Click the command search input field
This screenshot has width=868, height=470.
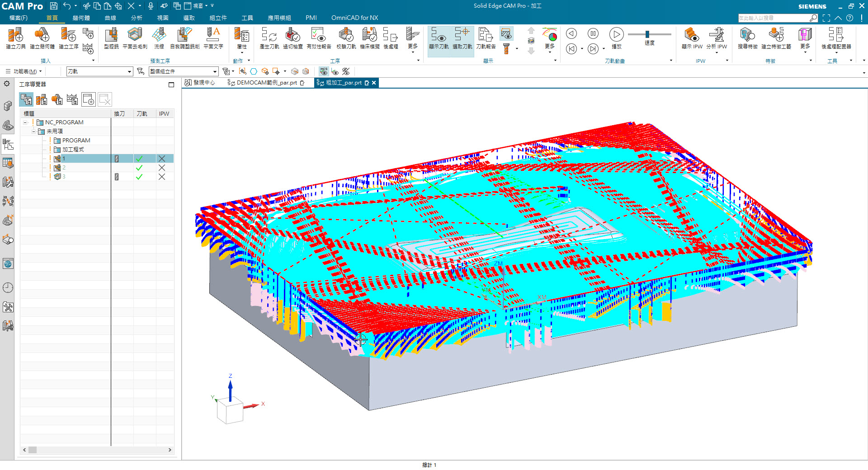tap(774, 18)
